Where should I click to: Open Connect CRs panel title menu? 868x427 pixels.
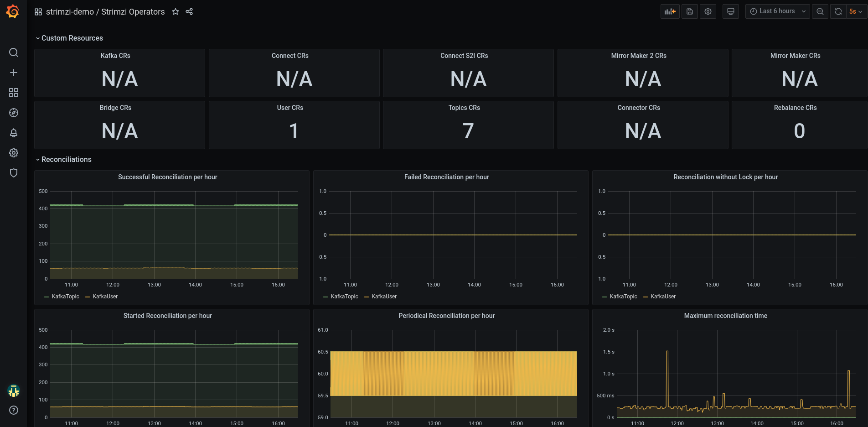[290, 56]
